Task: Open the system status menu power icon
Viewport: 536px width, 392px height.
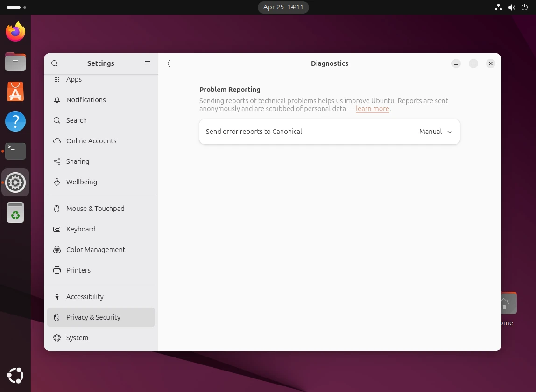Action: (525, 7)
